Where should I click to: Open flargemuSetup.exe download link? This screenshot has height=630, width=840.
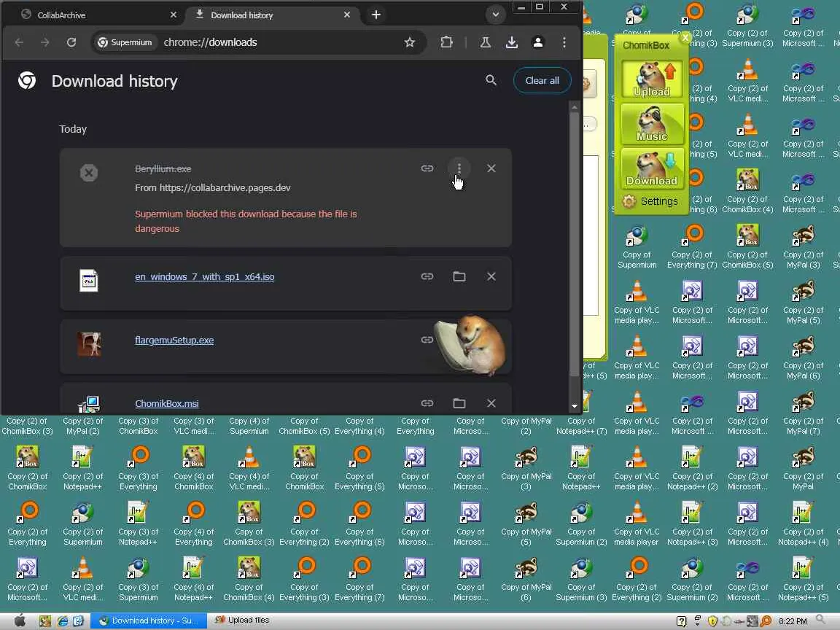[x=174, y=341]
